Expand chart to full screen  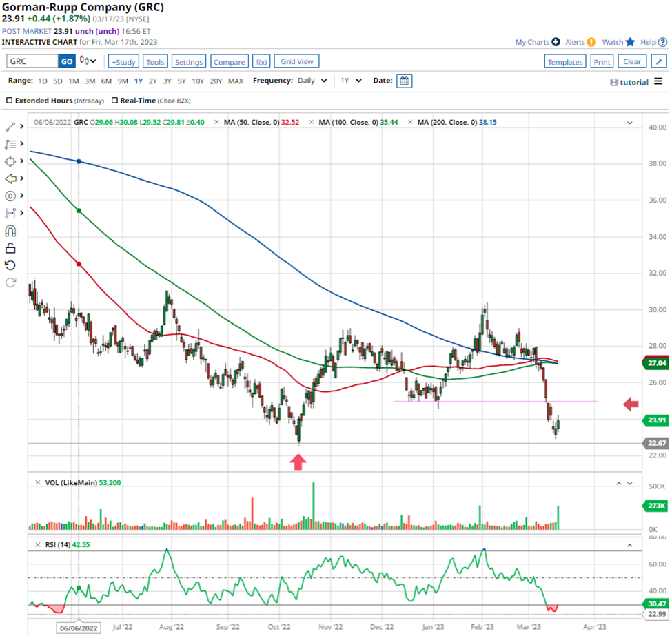659,61
